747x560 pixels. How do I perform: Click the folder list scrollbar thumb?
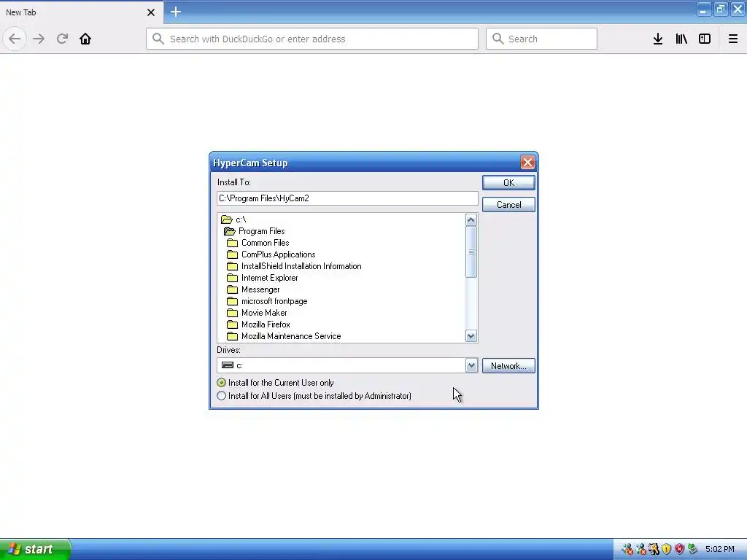(471, 252)
